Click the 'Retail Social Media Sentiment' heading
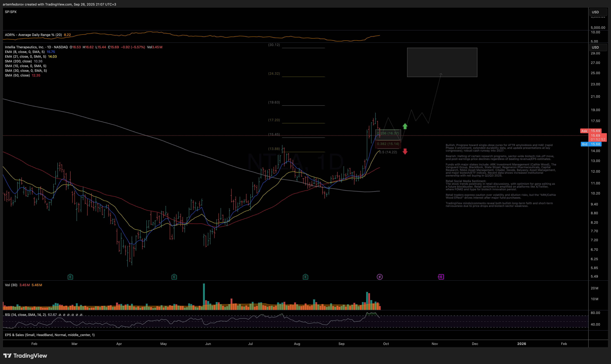 point(466,181)
